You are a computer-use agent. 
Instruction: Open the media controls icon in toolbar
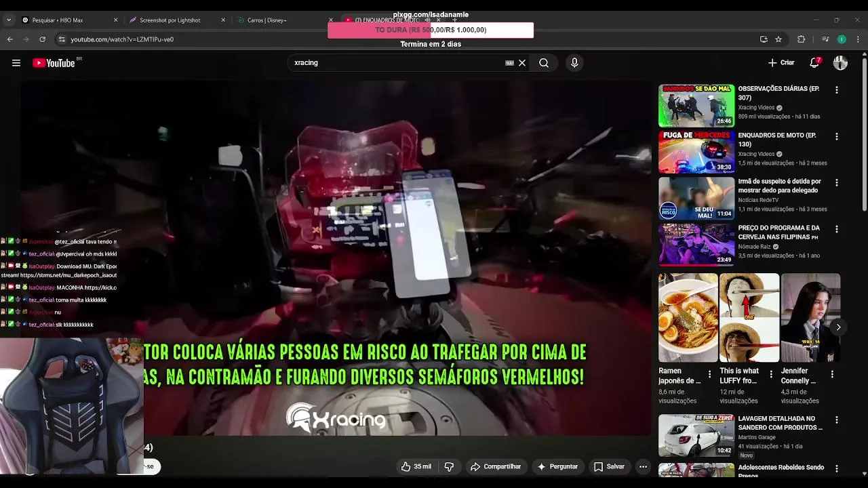click(825, 39)
